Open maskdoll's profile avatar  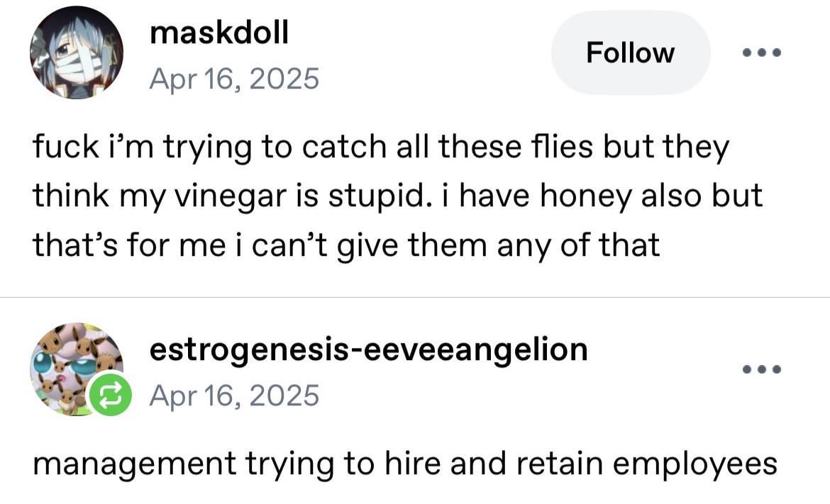click(x=76, y=52)
